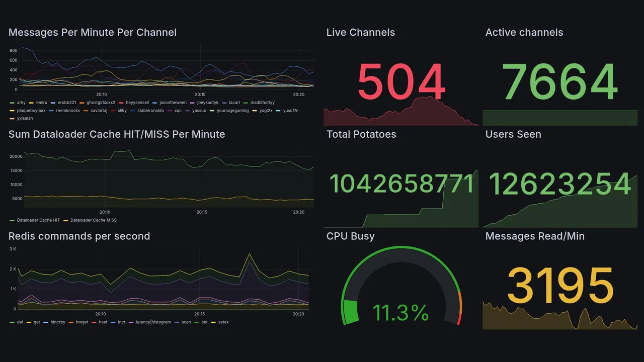
Task: Click the 20:15 x-axis label on the Redis chart
Action: (x=199, y=314)
